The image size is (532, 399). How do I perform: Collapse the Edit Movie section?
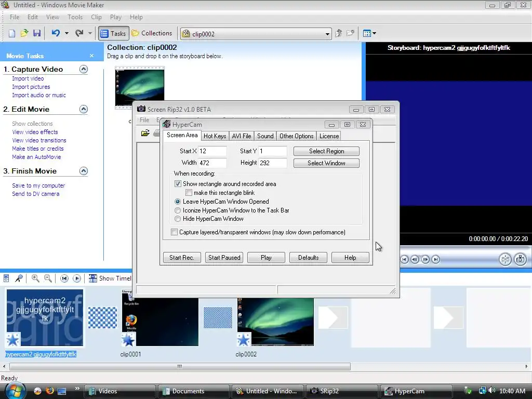pyautogui.click(x=84, y=109)
